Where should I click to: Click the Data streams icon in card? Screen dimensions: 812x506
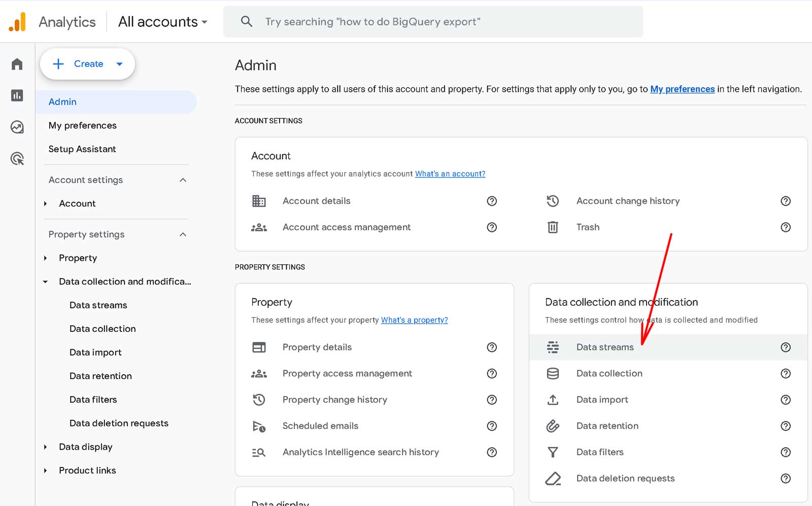pos(553,347)
